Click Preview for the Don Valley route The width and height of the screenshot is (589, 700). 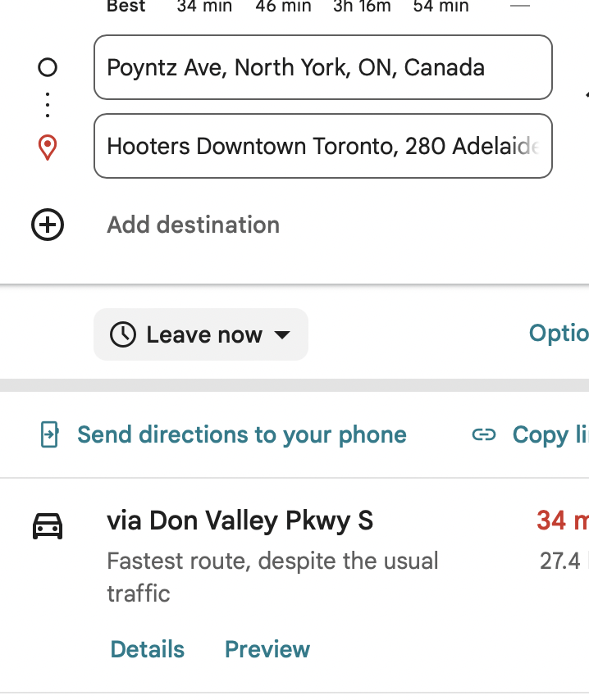tap(267, 649)
